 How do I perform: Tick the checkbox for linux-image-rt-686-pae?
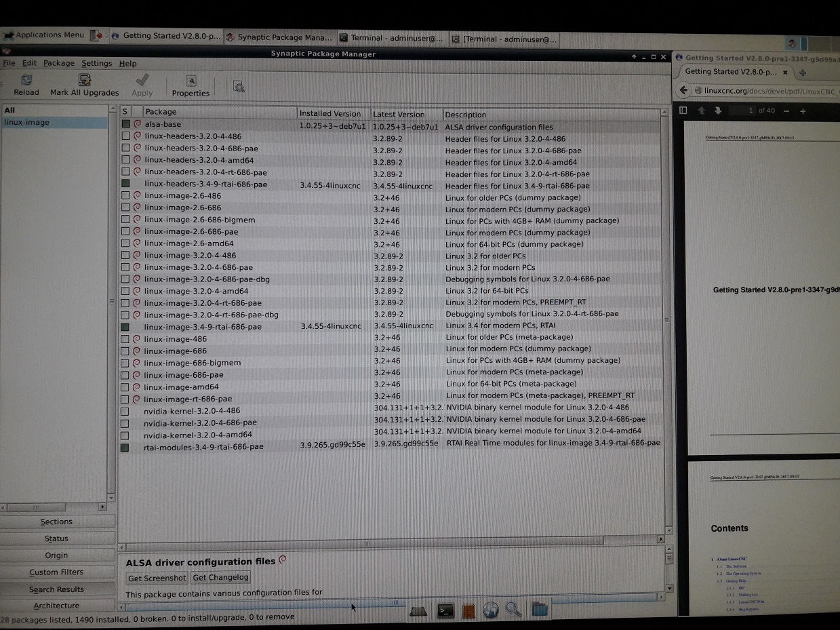tap(125, 399)
